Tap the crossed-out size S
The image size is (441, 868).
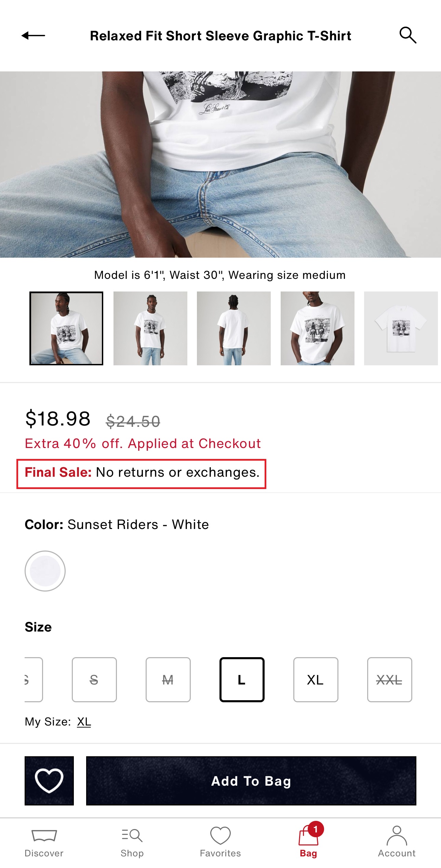[x=94, y=680]
